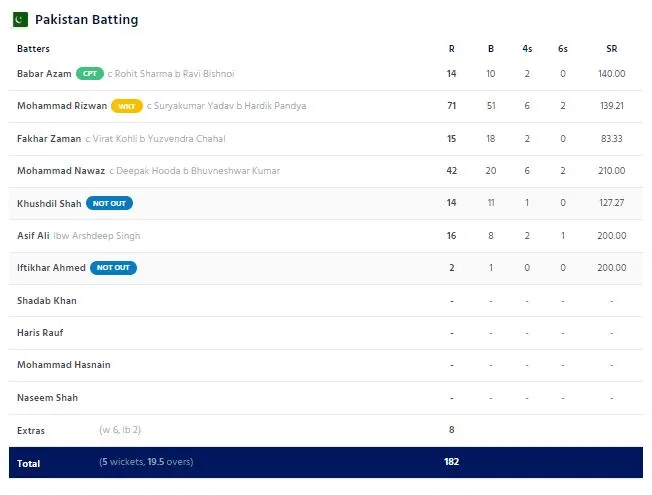Select Shadab Khan in the batters list
The width and height of the screenshot is (652, 495).
pyautogui.click(x=47, y=300)
